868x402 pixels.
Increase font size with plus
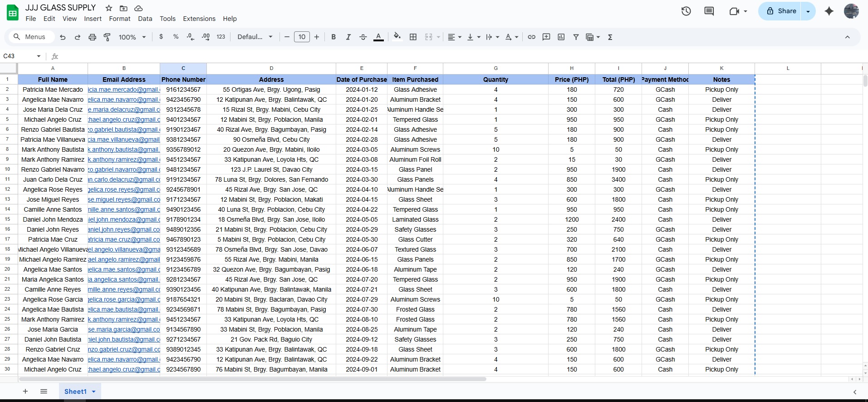[317, 37]
